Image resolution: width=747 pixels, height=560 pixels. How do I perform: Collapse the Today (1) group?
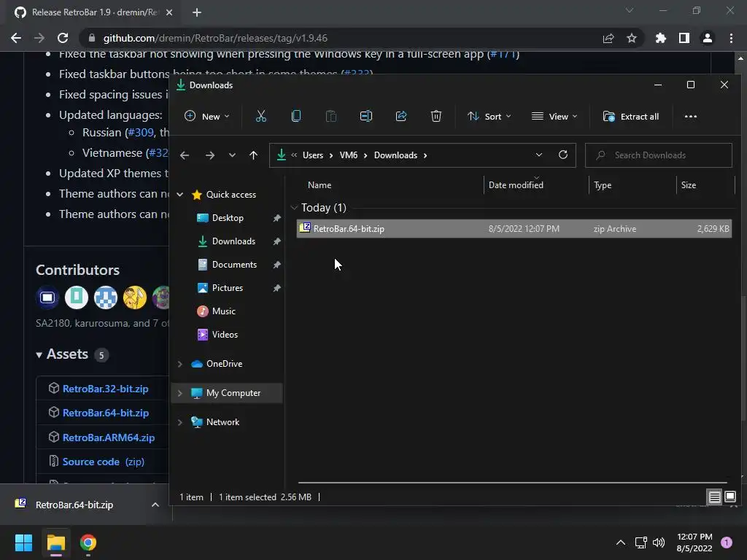point(294,208)
